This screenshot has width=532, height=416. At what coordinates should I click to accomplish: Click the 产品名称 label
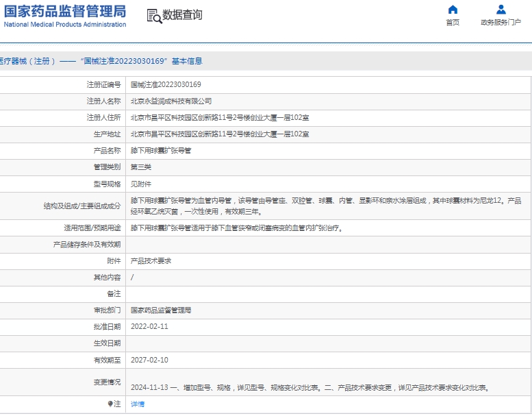107,151
